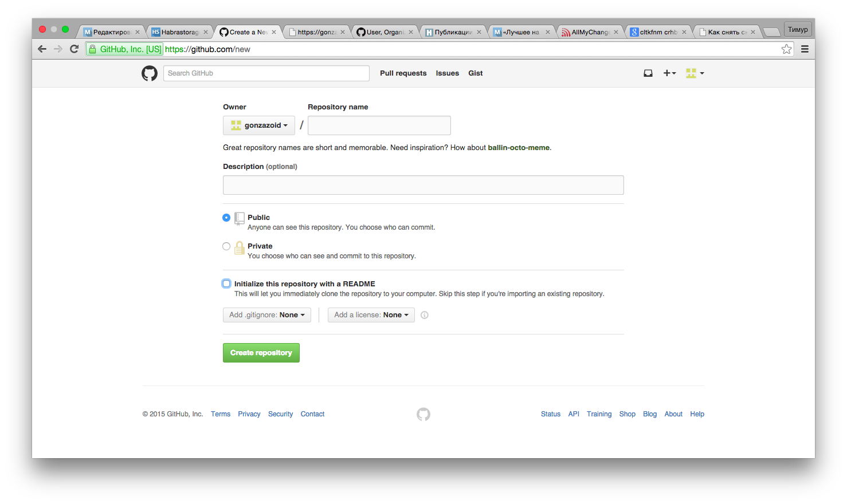Image resolution: width=847 pixels, height=504 pixels.
Task: Click the browser back arrow
Action: [x=42, y=49]
